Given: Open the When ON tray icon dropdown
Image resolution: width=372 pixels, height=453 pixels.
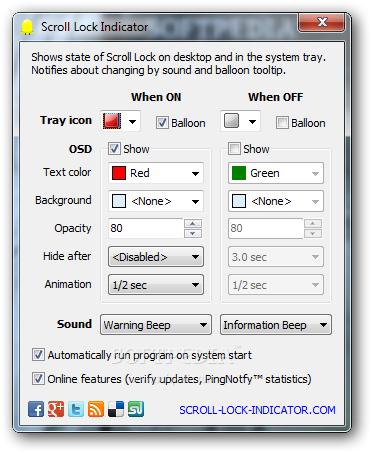Looking at the screenshot, I should 120,121.
